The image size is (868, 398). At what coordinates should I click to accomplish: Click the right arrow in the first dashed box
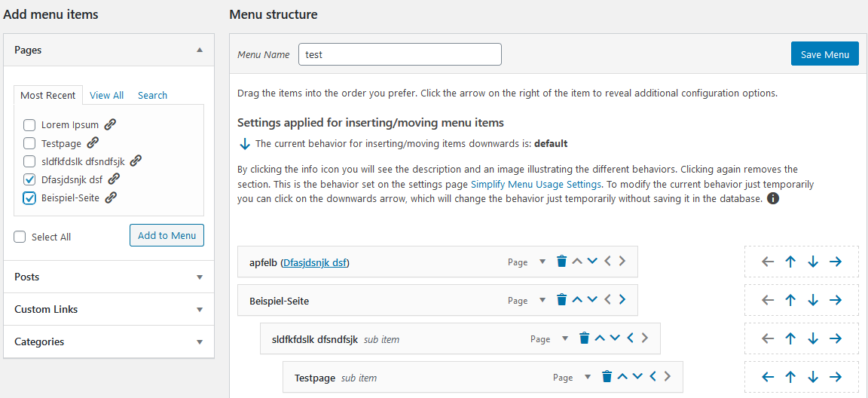pos(836,262)
